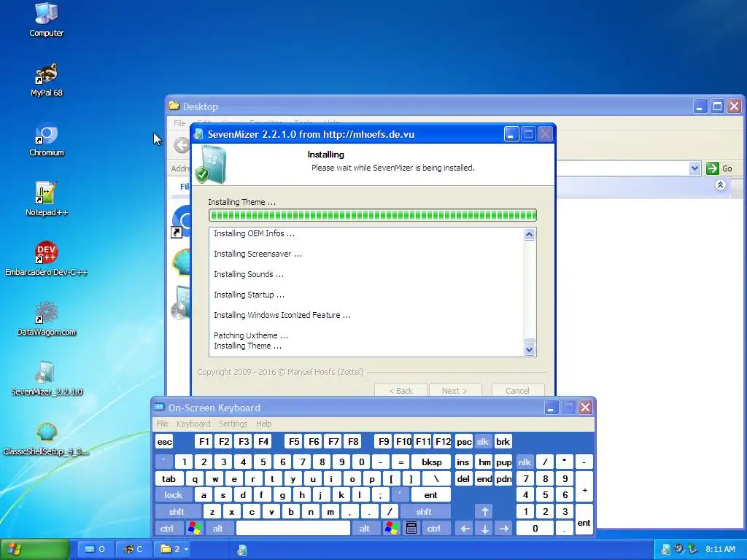Switch to the MyPal taskbar button
The width and height of the screenshot is (747, 560).
pyautogui.click(x=134, y=549)
